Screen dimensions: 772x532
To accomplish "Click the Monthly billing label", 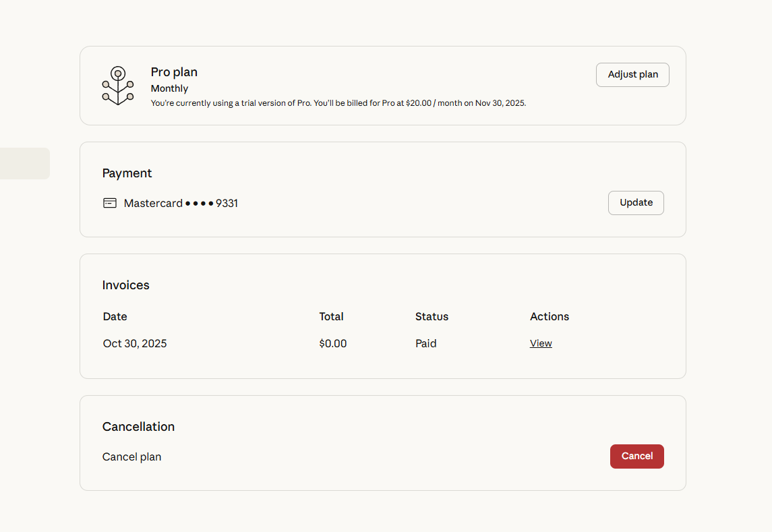I will [169, 89].
